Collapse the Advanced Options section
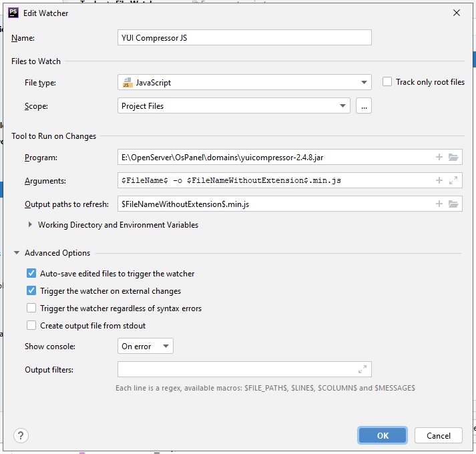Screen dimensions: 476x454 coord(17,252)
